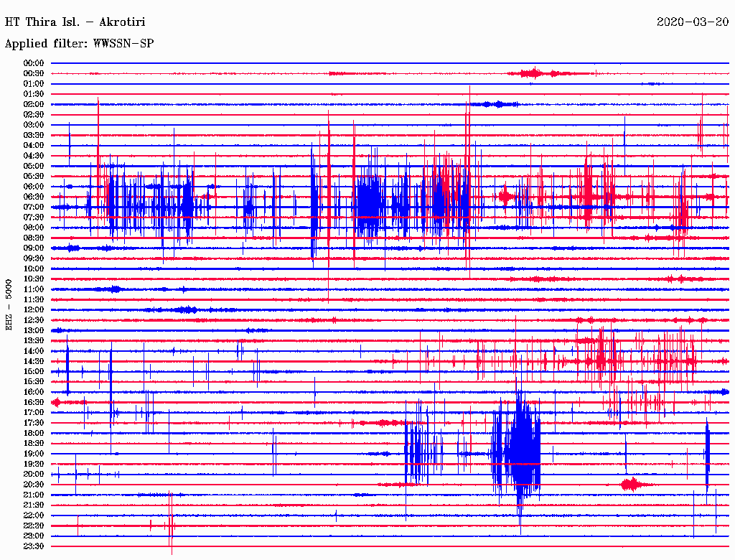
Task: Click the 00:00 time label
Action: [x=34, y=63]
